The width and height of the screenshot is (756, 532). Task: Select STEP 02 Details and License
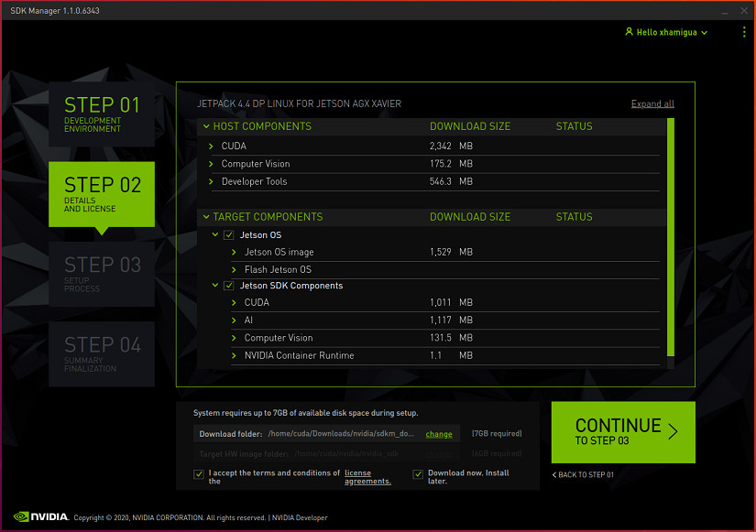[102, 194]
